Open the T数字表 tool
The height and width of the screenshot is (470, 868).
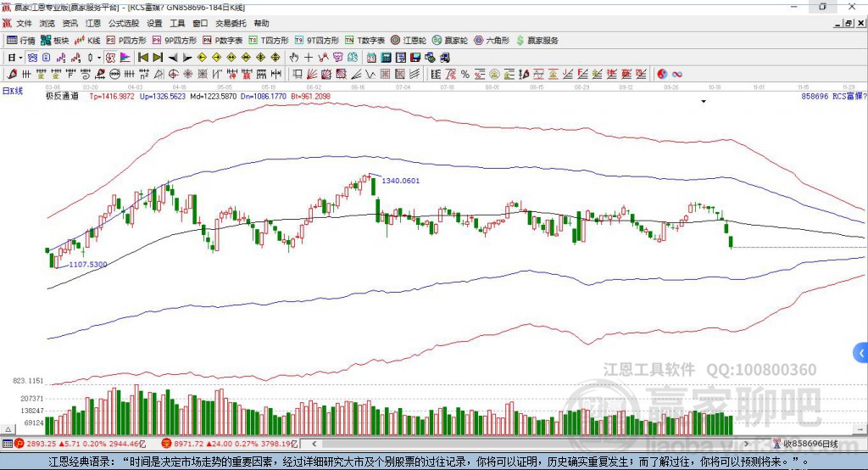click(x=364, y=41)
